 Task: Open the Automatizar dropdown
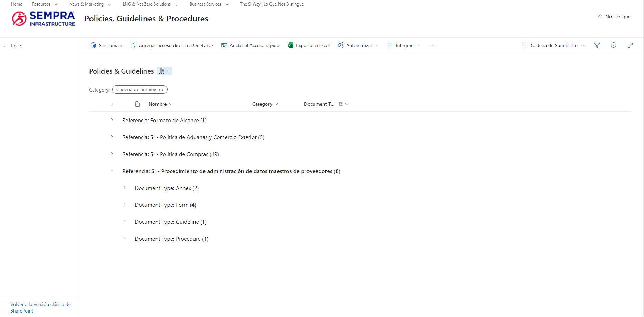359,45
